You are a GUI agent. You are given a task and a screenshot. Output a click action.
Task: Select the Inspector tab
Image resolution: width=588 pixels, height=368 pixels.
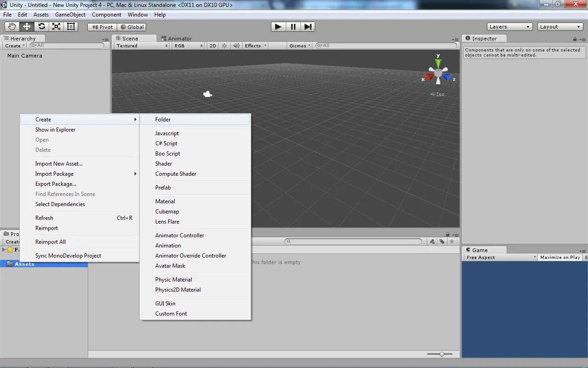[x=484, y=39]
